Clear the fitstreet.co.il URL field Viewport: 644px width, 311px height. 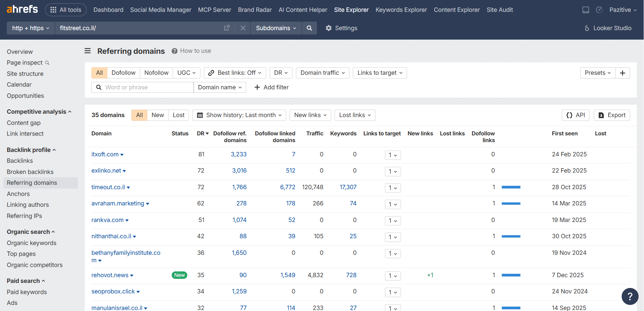coord(243,28)
